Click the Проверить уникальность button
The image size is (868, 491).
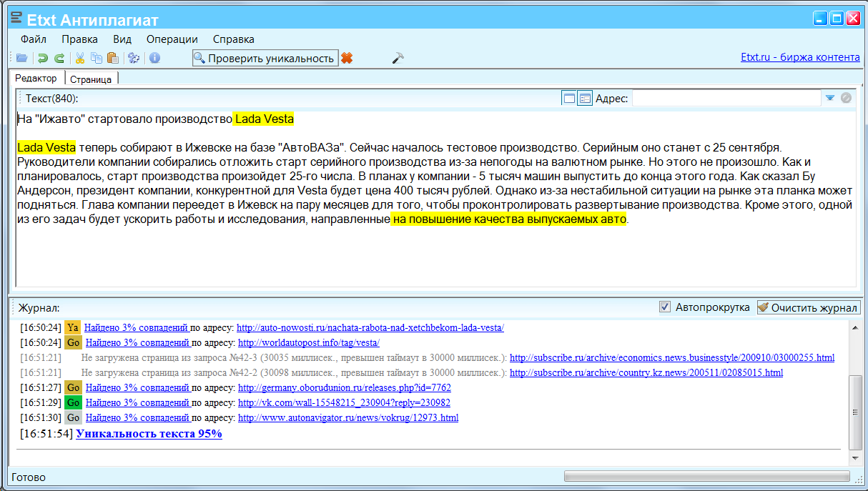pos(265,59)
